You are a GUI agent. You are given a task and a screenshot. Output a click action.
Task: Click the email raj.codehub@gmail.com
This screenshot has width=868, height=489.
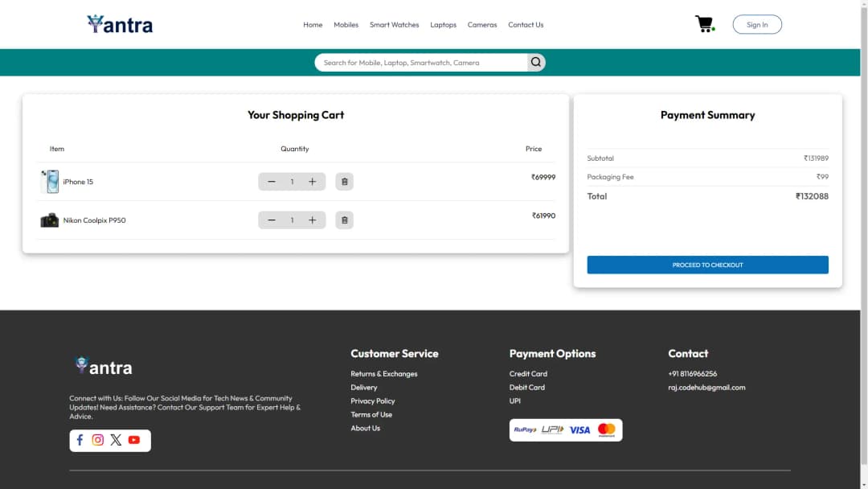pos(706,388)
